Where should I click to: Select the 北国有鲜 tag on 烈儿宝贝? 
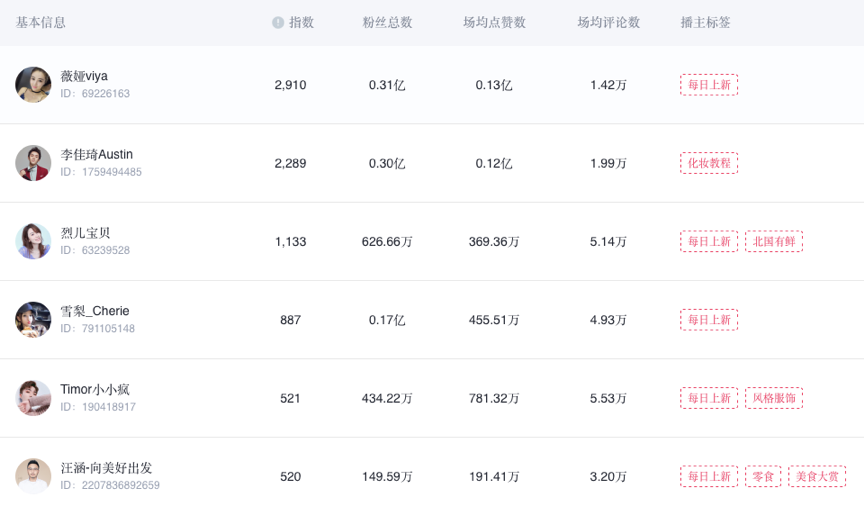[774, 241]
